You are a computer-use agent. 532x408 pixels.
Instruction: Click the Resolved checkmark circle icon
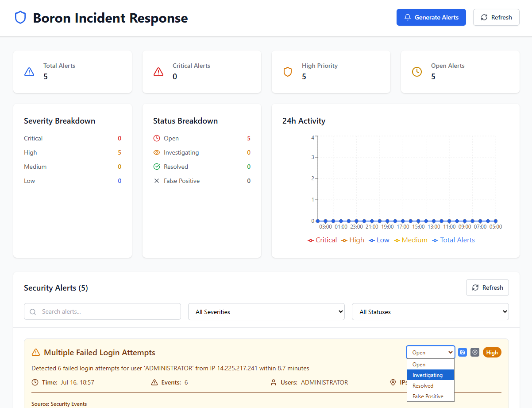coord(157,167)
